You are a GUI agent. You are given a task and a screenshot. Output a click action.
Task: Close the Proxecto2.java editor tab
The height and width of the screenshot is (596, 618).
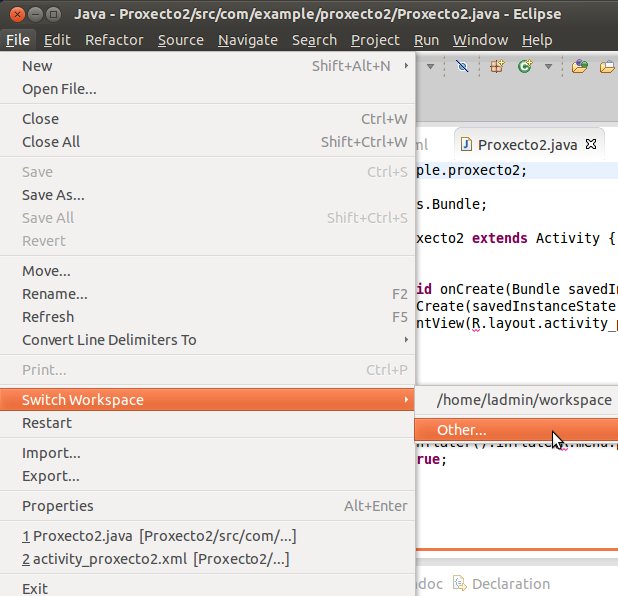pyautogui.click(x=591, y=144)
